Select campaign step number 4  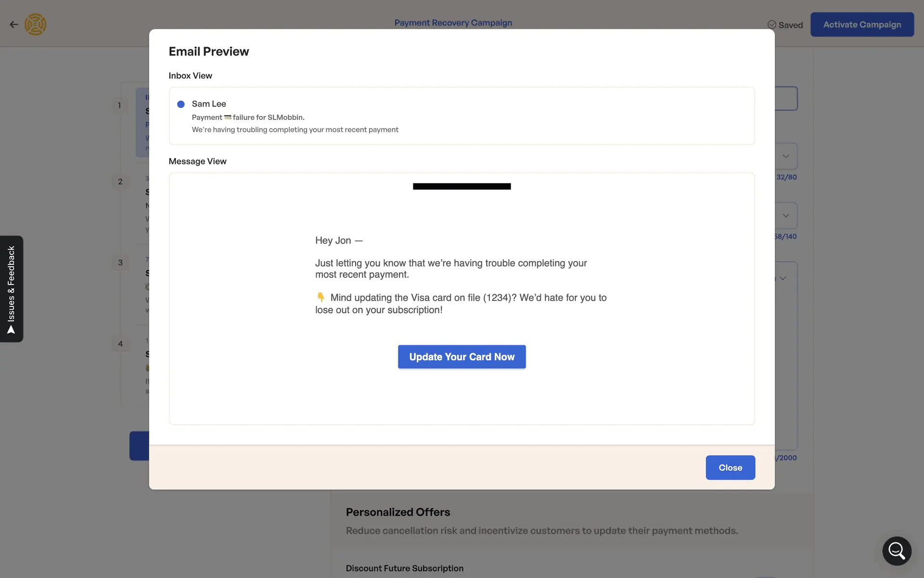(120, 343)
